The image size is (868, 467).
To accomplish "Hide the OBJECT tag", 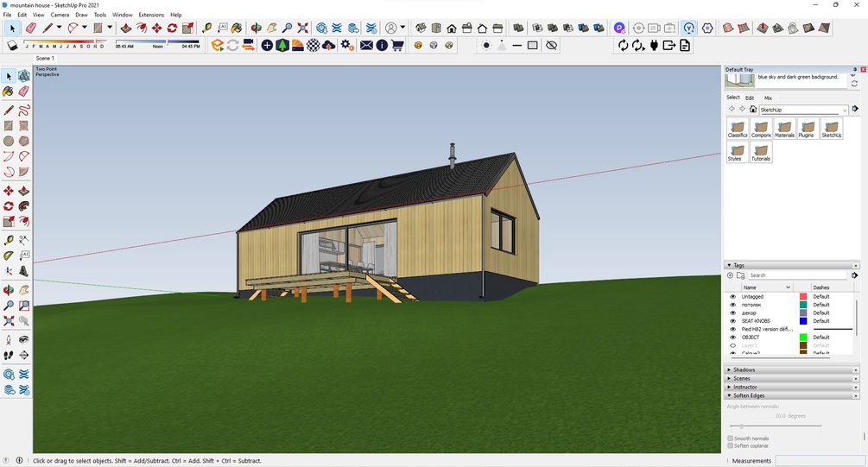I will [733, 337].
